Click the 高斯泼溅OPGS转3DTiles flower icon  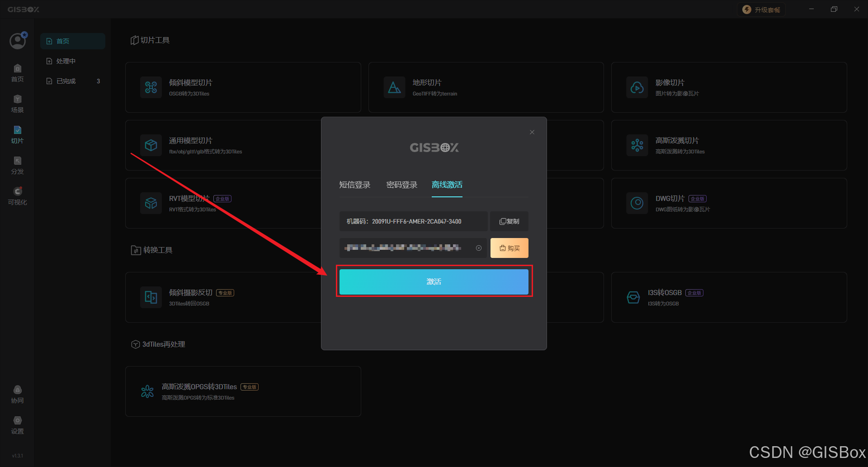pos(147,391)
